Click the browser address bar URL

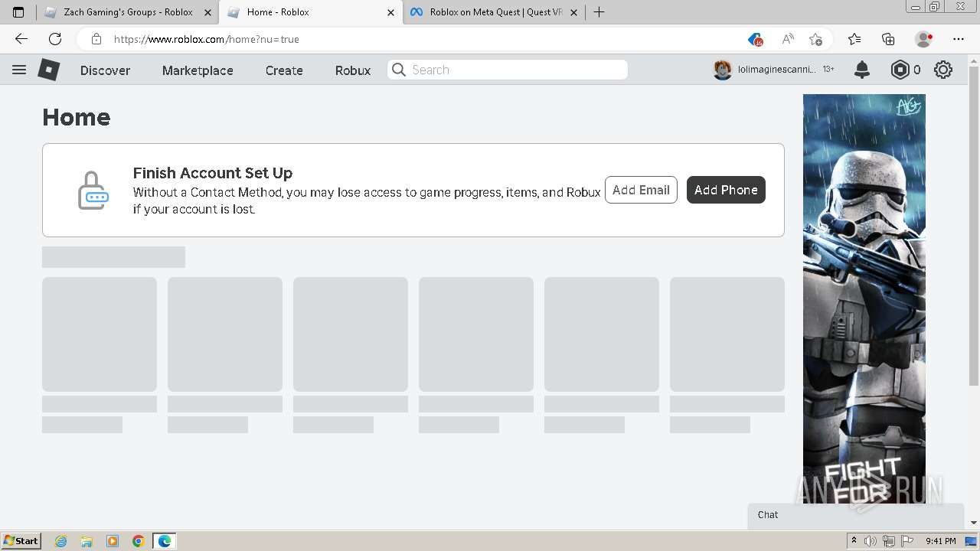coord(207,39)
